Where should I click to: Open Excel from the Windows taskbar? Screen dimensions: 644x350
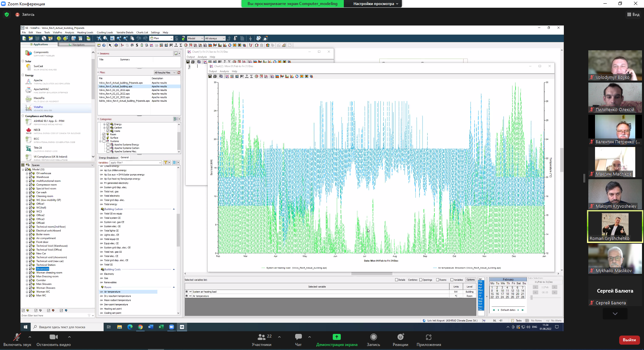point(161,327)
